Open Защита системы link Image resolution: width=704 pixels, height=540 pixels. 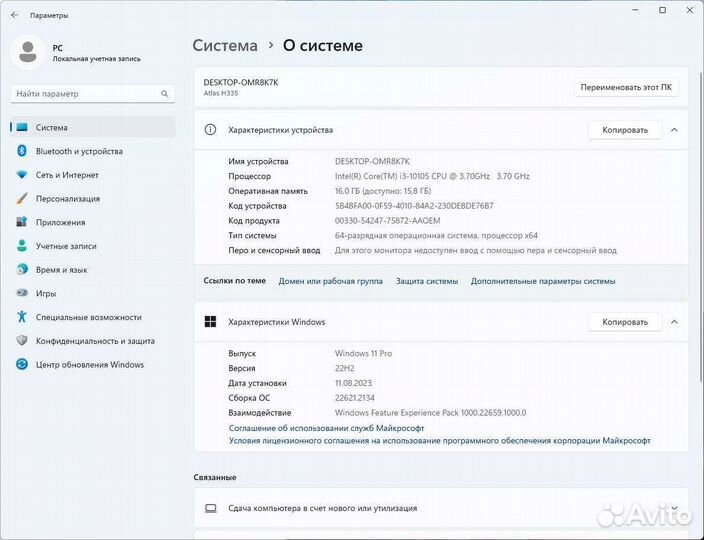[x=427, y=281]
